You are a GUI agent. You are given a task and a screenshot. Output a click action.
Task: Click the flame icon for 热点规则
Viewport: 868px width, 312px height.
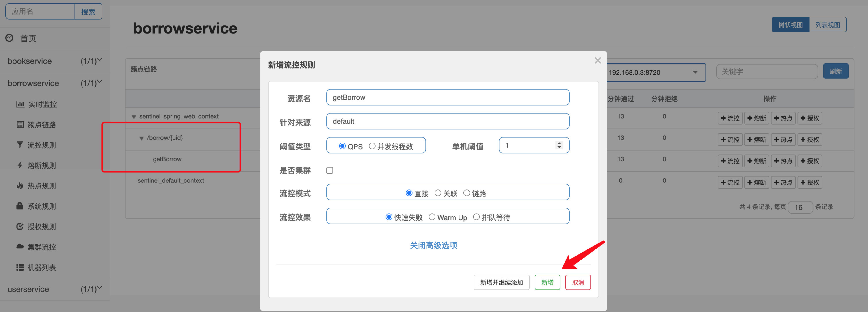(x=20, y=185)
